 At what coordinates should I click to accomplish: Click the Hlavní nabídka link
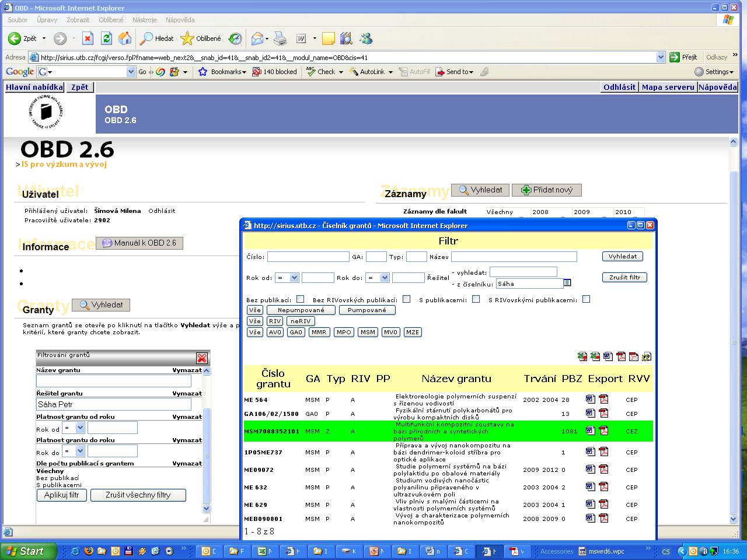click(34, 87)
